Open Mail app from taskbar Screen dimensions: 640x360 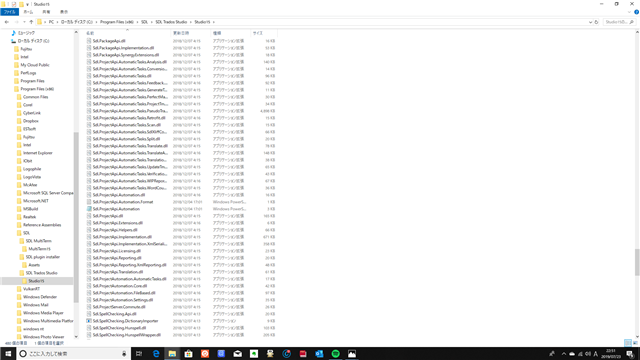[x=238, y=353]
